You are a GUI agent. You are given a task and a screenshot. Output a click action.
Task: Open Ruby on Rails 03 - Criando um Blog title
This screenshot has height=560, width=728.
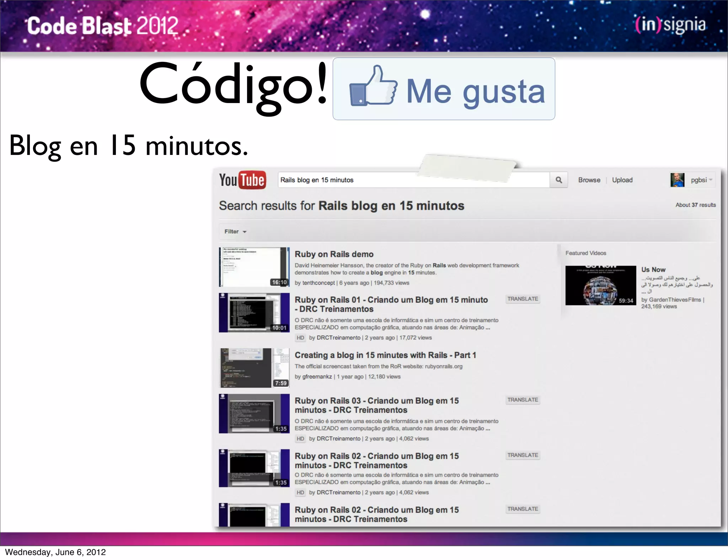377,405
